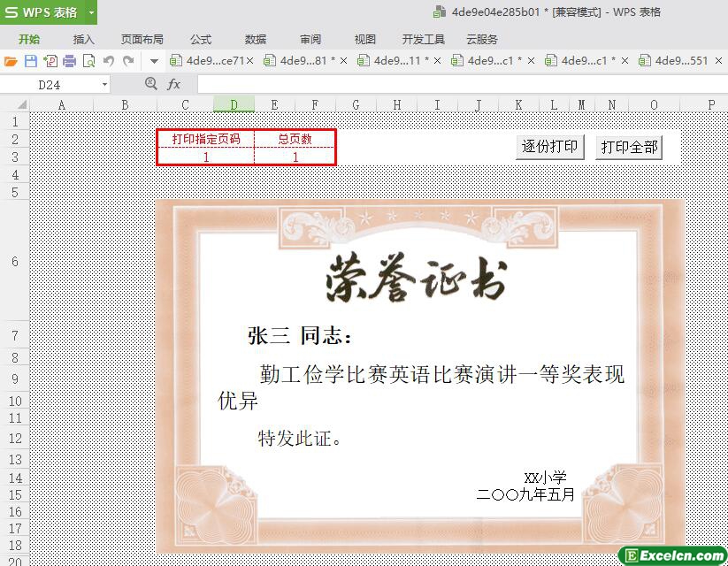
Task: Click the XX小学 signature text
Action: (545, 478)
